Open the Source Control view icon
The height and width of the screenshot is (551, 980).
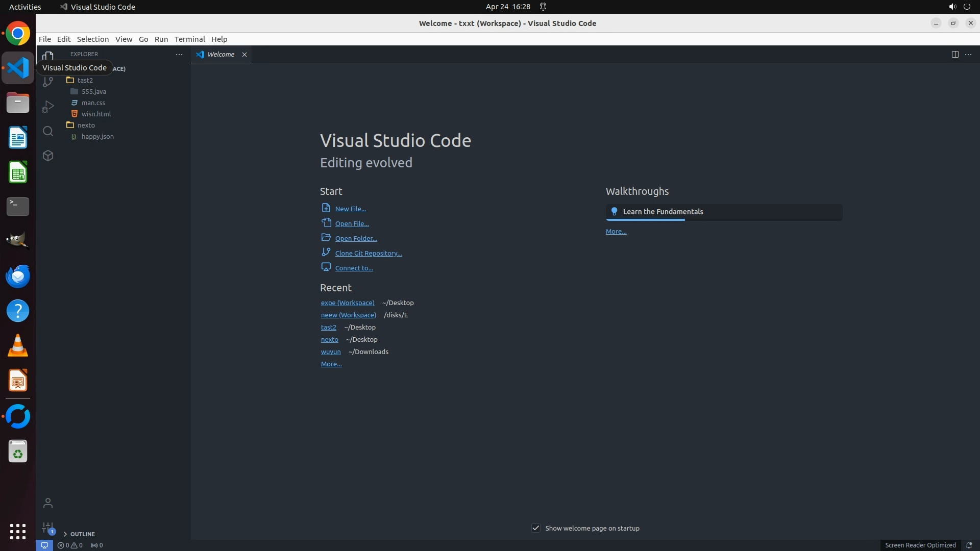(x=48, y=82)
